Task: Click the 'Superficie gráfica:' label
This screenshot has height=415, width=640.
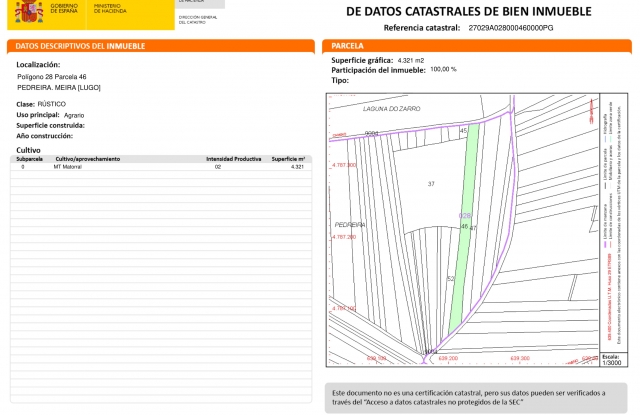Action: 362,60
